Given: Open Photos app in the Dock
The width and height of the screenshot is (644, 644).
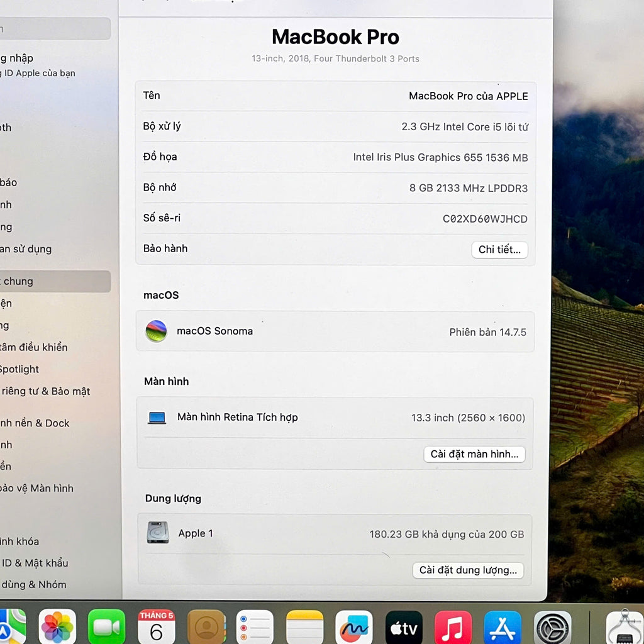Looking at the screenshot, I should click(57, 627).
